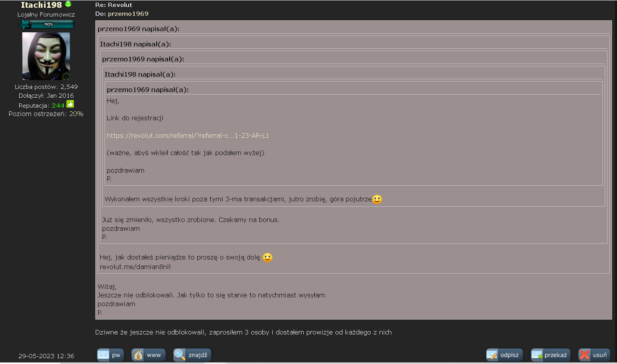Find user posts with znajdź button
The height and width of the screenshot is (364, 617).
click(x=192, y=355)
